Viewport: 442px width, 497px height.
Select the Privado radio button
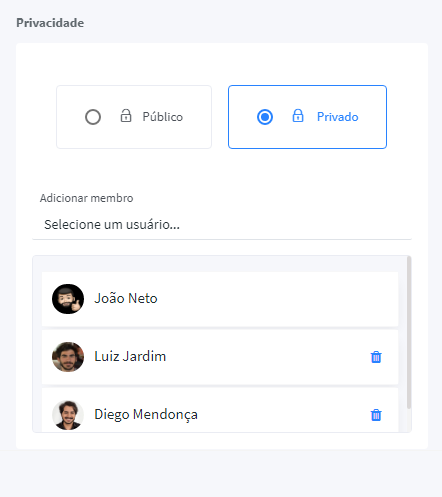265,117
